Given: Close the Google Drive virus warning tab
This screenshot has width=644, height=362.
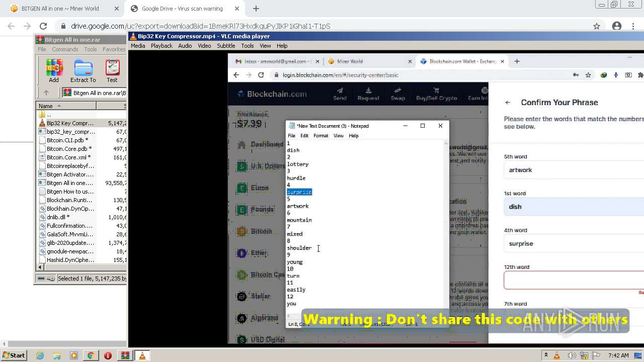Looking at the screenshot, I should pyautogui.click(x=236, y=9).
